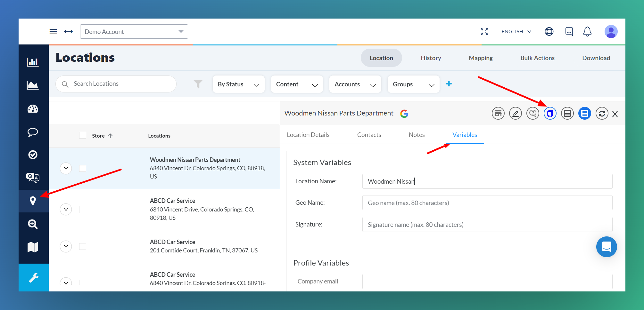Check the ABCD Car Service Vincent Drive row
Image resolution: width=644 pixels, height=310 pixels.
pyautogui.click(x=83, y=210)
